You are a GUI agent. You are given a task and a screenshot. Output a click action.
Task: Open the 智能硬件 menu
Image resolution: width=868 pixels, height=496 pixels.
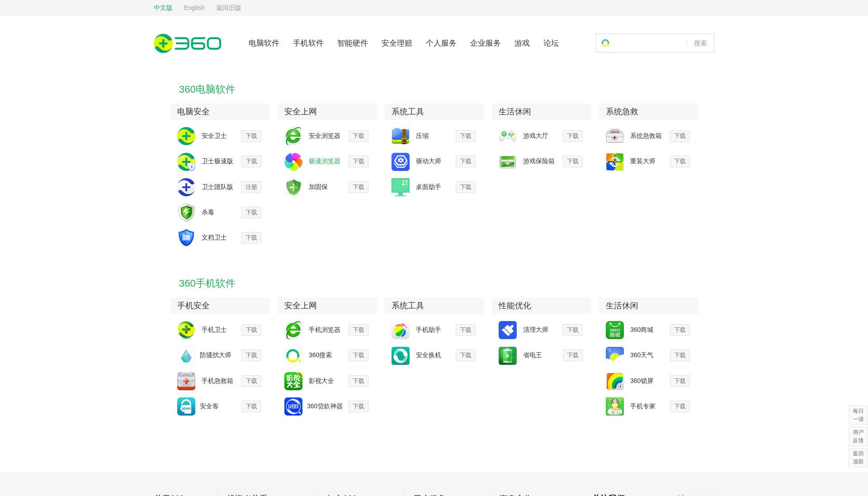point(353,43)
